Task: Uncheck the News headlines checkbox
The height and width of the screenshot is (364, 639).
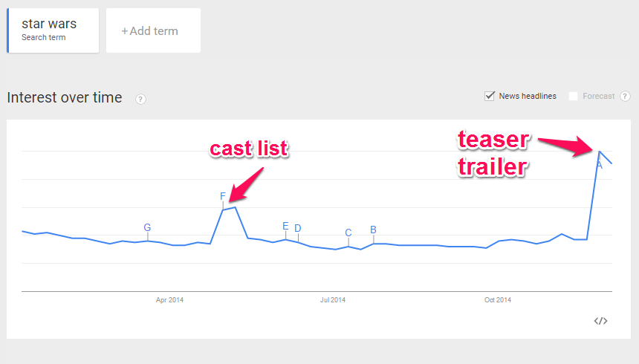Action: [x=490, y=96]
